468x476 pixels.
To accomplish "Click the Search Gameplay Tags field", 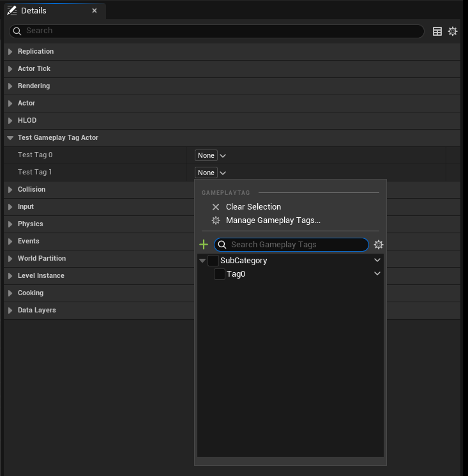I will (291, 245).
